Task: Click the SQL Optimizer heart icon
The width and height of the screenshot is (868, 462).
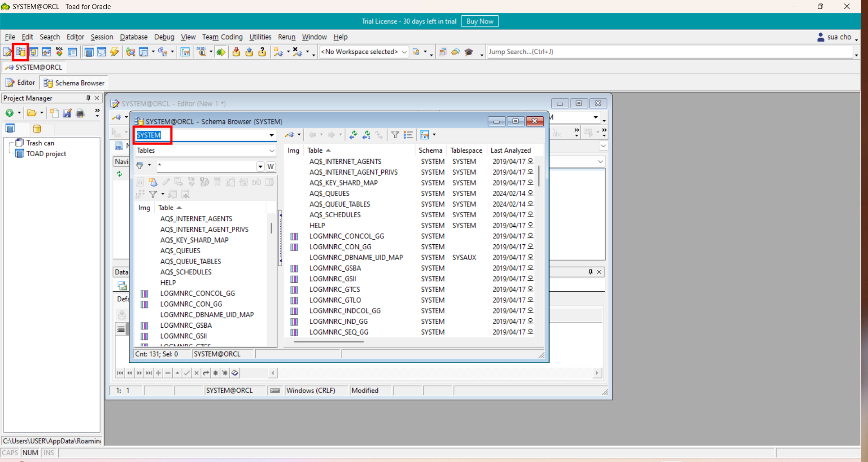Action: click(x=59, y=52)
